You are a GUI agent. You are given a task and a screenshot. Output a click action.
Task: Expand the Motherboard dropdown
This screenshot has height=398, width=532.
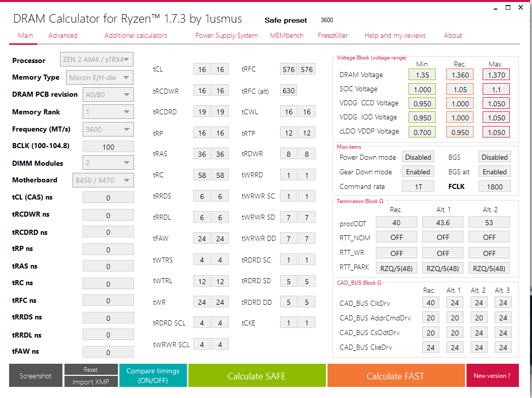click(103, 180)
